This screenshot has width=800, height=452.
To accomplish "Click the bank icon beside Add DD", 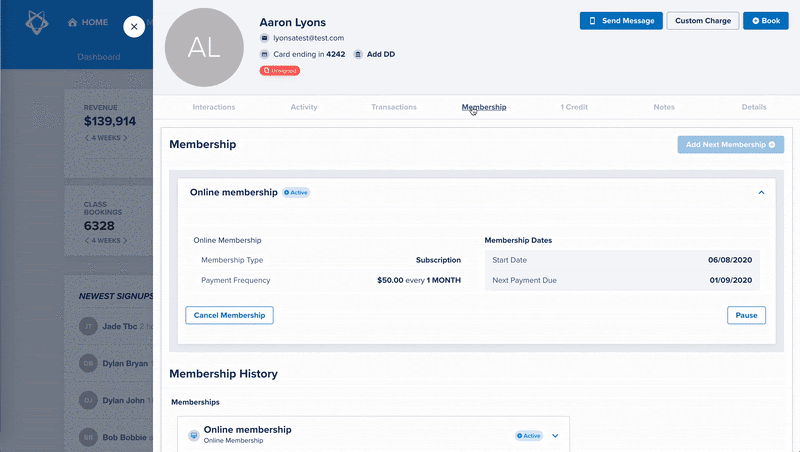I will click(358, 54).
